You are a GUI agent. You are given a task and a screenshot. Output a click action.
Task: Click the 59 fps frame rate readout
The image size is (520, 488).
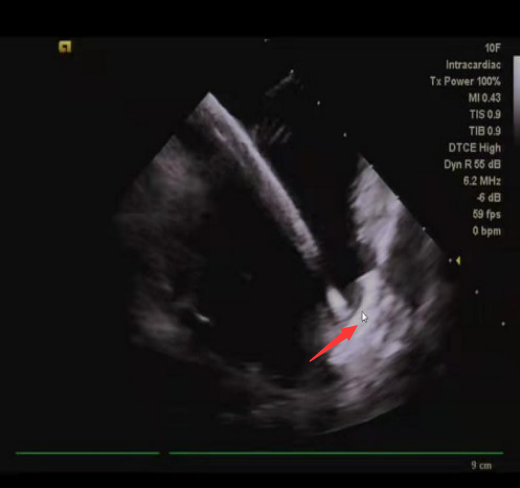pos(486,214)
